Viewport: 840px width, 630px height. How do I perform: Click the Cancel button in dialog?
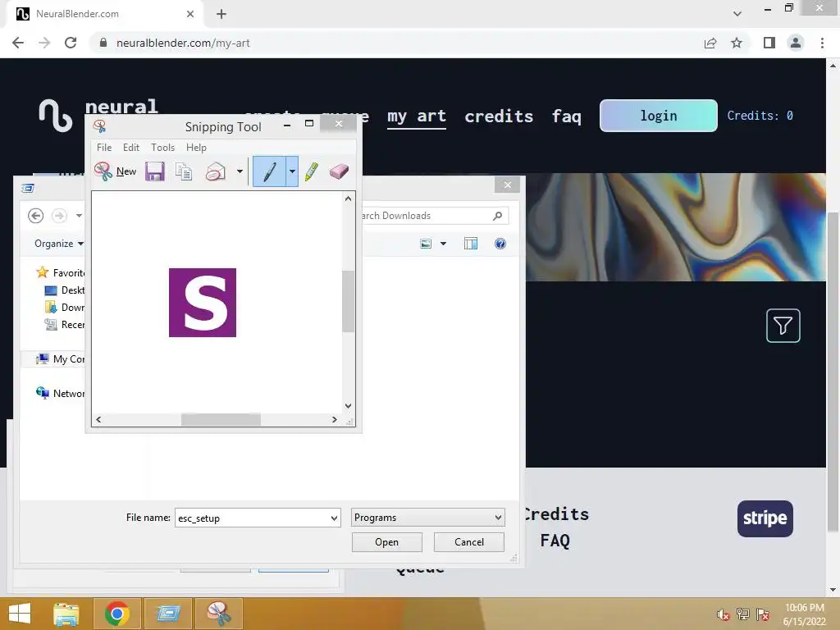[x=468, y=542]
